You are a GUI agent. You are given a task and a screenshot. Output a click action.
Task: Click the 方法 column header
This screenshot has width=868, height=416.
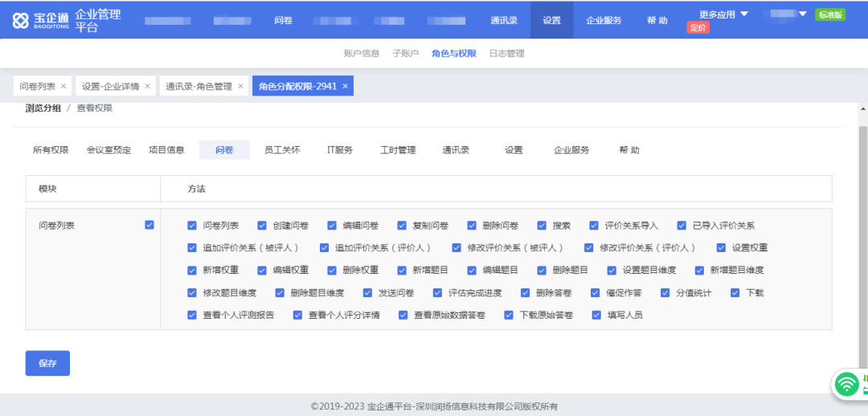point(197,189)
